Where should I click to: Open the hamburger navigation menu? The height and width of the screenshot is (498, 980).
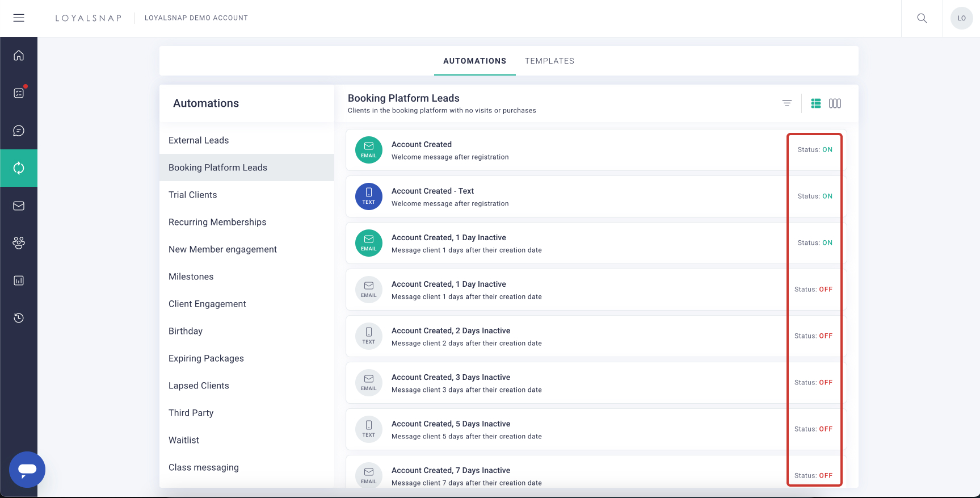[x=19, y=18]
